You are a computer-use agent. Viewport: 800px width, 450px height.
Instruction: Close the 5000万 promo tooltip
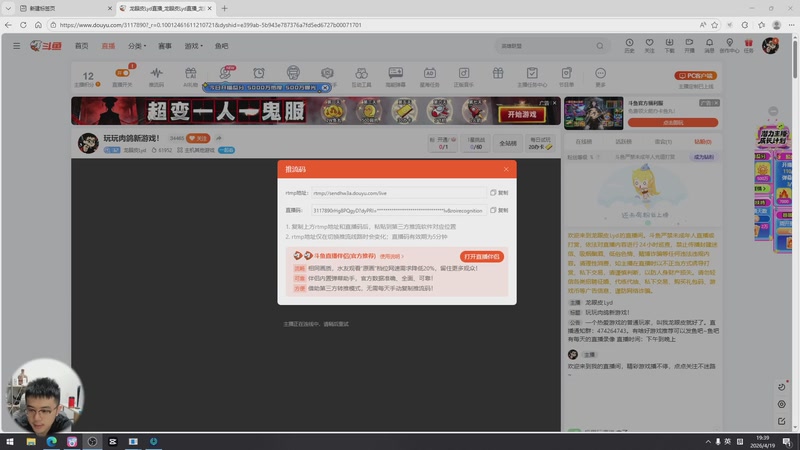(325, 88)
